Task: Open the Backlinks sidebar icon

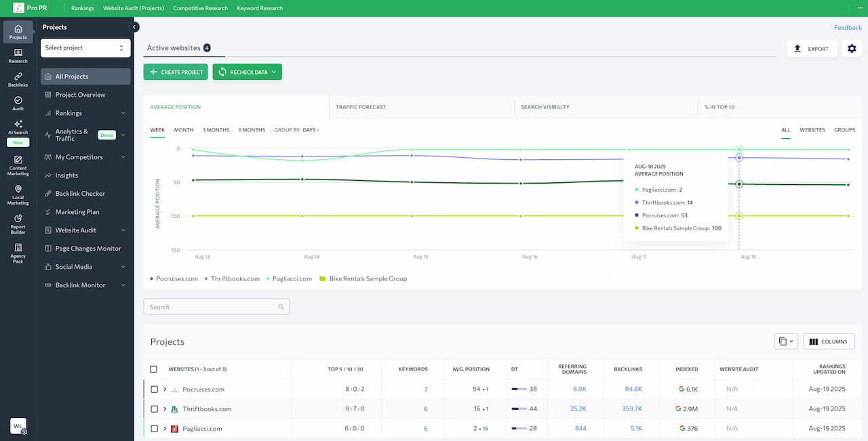Action: (18, 80)
